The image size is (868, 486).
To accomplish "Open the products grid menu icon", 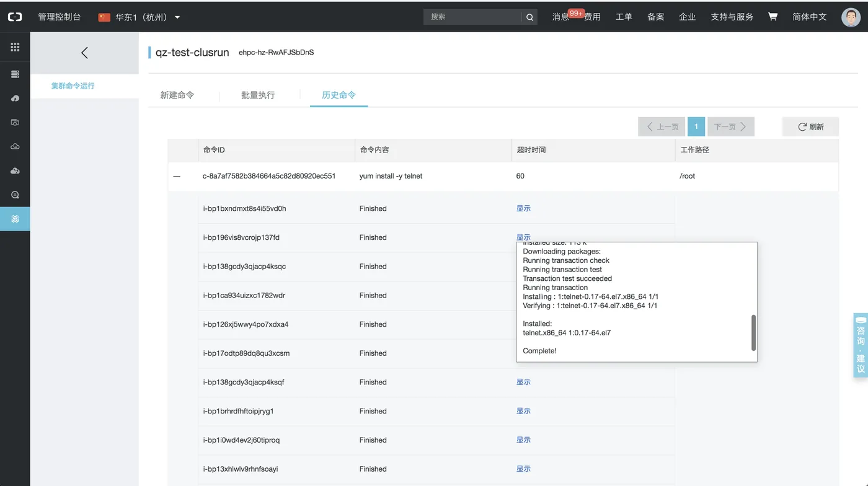I will tap(15, 47).
